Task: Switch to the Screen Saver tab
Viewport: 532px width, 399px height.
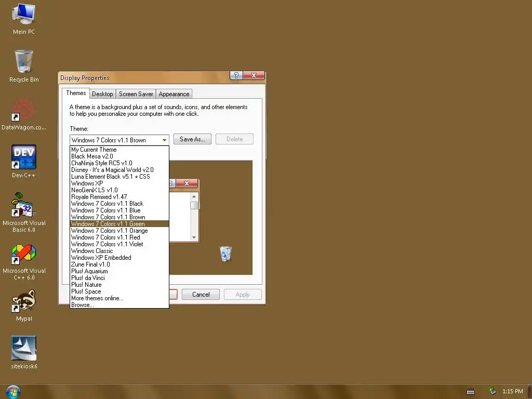Action: (136, 94)
